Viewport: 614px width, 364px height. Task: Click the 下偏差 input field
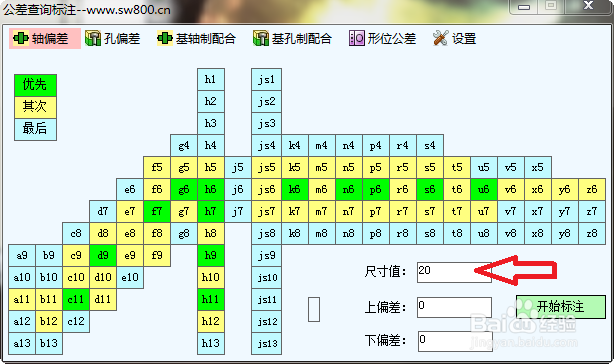click(454, 341)
